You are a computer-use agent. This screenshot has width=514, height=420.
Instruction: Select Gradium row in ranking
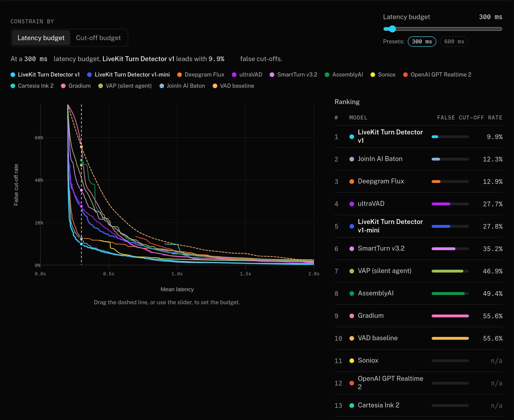418,316
